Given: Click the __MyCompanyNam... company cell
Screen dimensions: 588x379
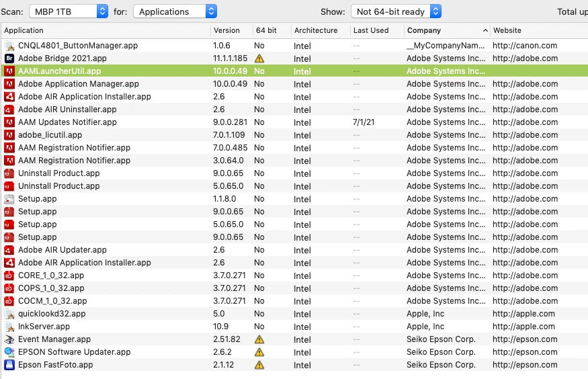Looking at the screenshot, I should click(446, 46).
